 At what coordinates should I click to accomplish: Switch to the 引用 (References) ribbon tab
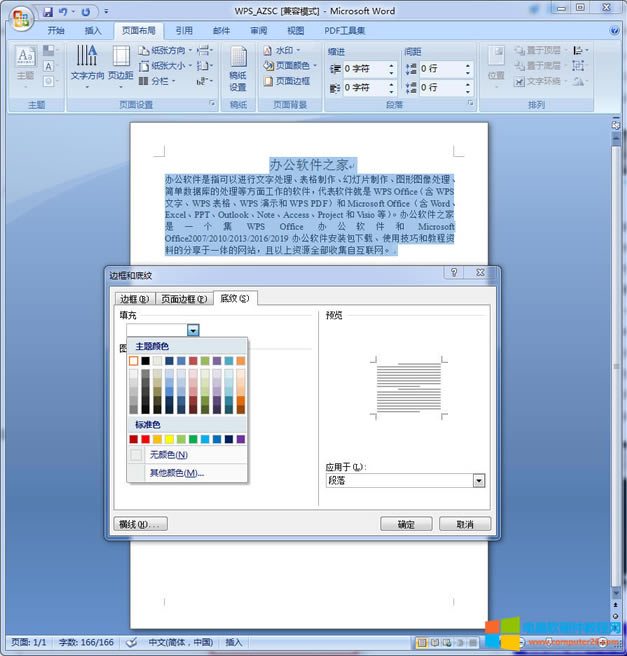pos(184,31)
